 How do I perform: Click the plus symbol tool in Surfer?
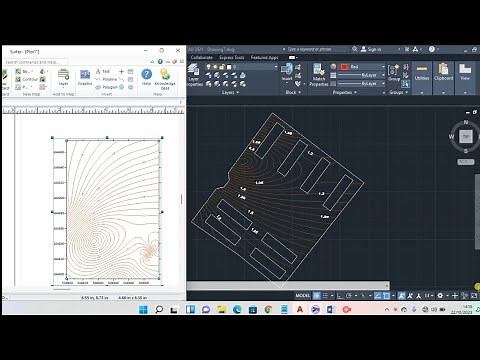click(x=121, y=71)
